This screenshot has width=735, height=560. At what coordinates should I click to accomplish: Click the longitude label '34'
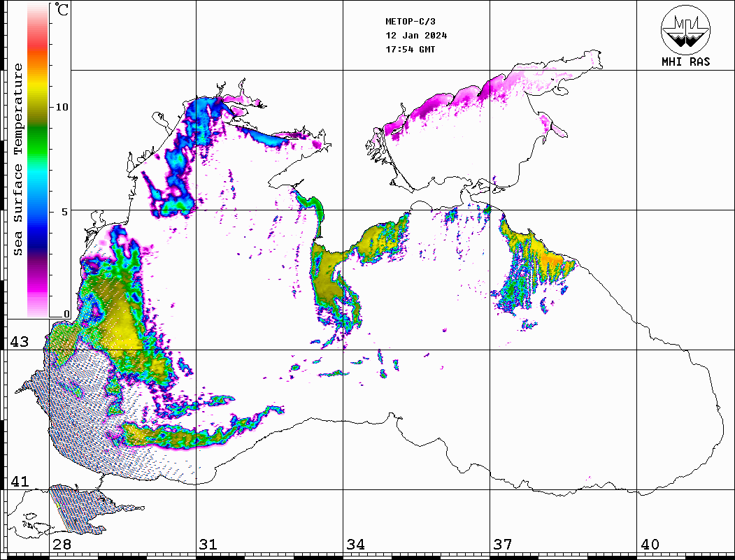(356, 545)
